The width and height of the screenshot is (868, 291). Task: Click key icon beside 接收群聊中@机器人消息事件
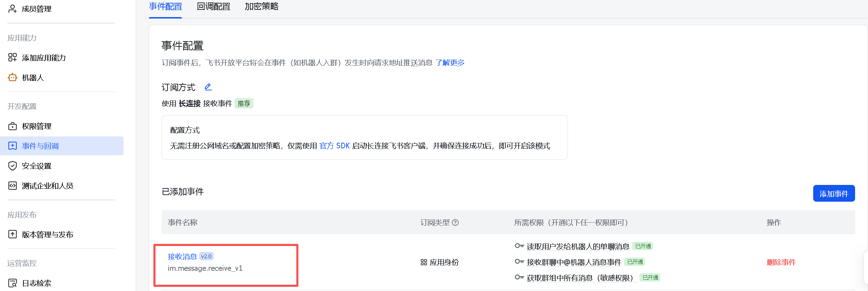click(519, 262)
